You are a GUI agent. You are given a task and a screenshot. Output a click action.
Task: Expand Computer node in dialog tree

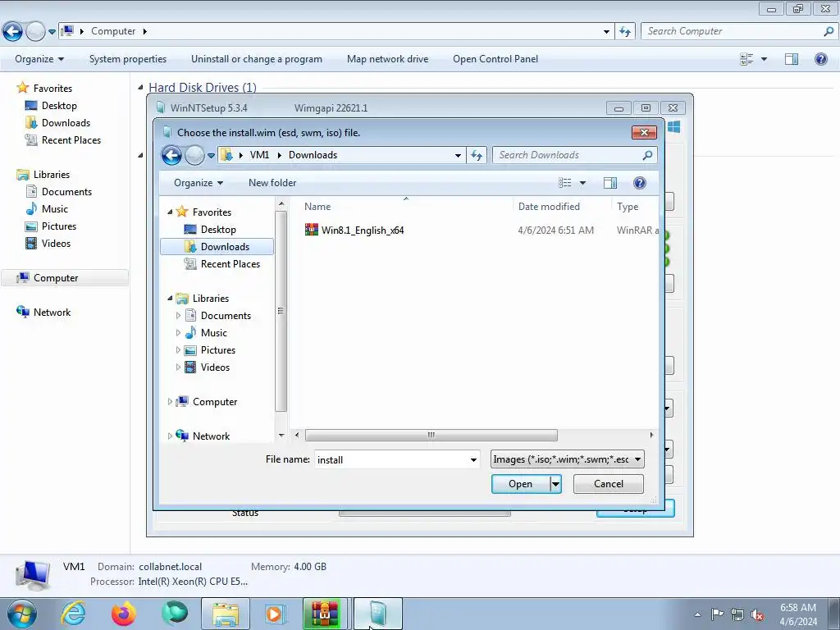pyautogui.click(x=170, y=402)
